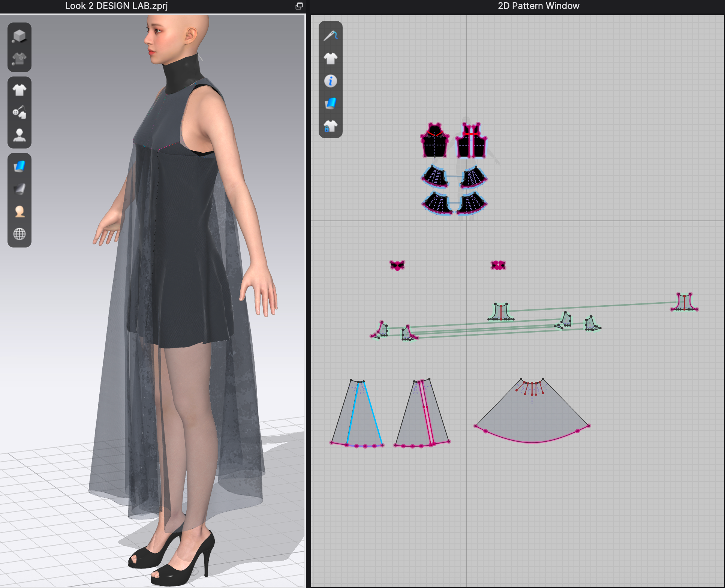
Task: Click the grayed shirt garment quality icon
Action: coord(19,59)
